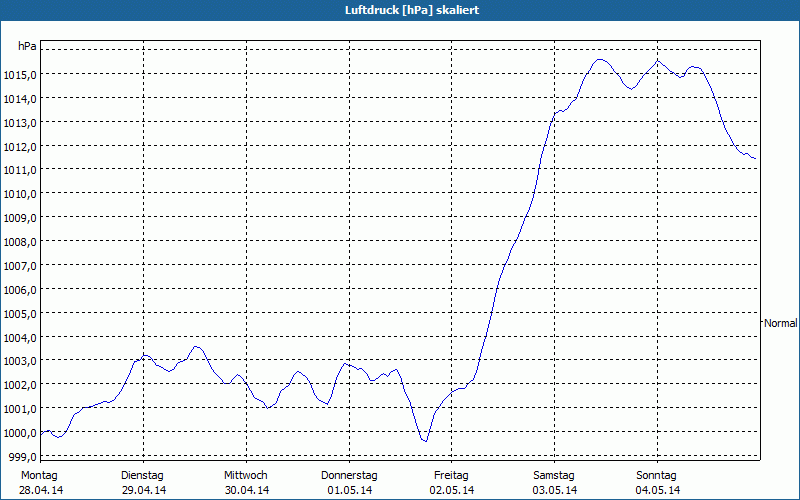Select the '30.04.14' date label
800x500 pixels.
[x=247, y=490]
